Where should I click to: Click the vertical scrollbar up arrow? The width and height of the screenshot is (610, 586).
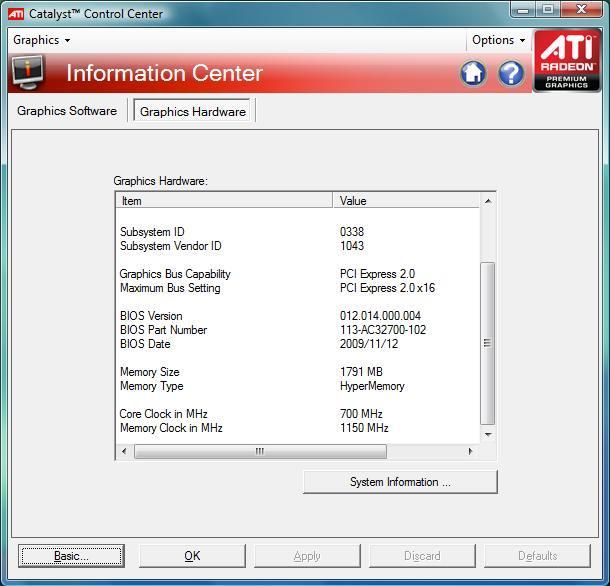pos(488,201)
